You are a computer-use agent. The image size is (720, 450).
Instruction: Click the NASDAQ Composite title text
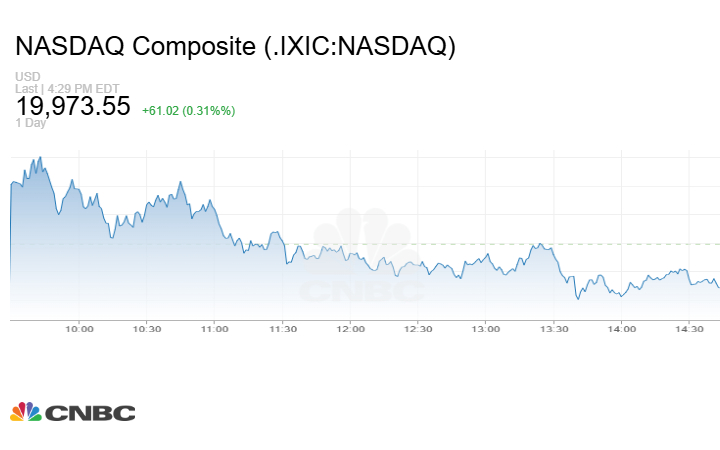click(235, 47)
